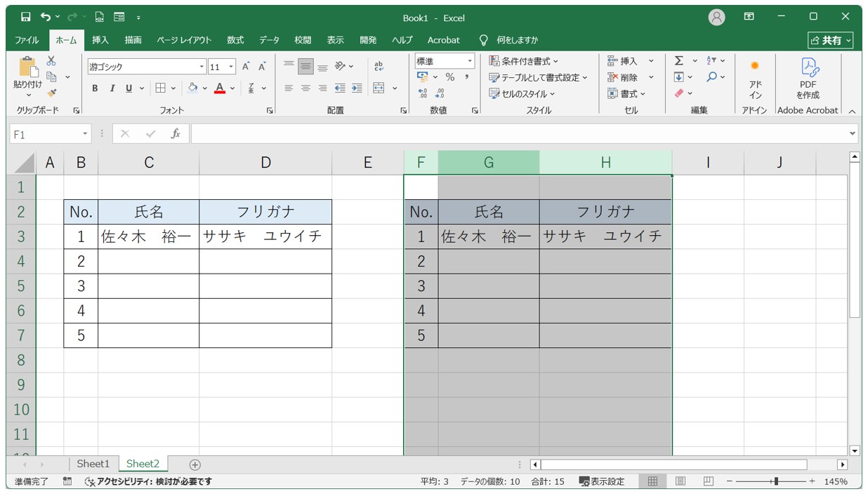Click the Wrap Text icon
Image resolution: width=868 pixels, height=494 pixels.
pyautogui.click(x=379, y=67)
